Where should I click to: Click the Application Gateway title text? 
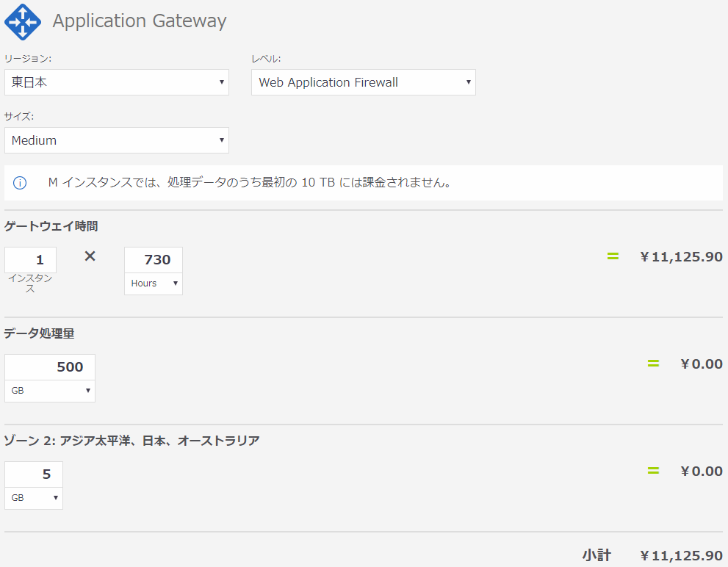(x=140, y=21)
